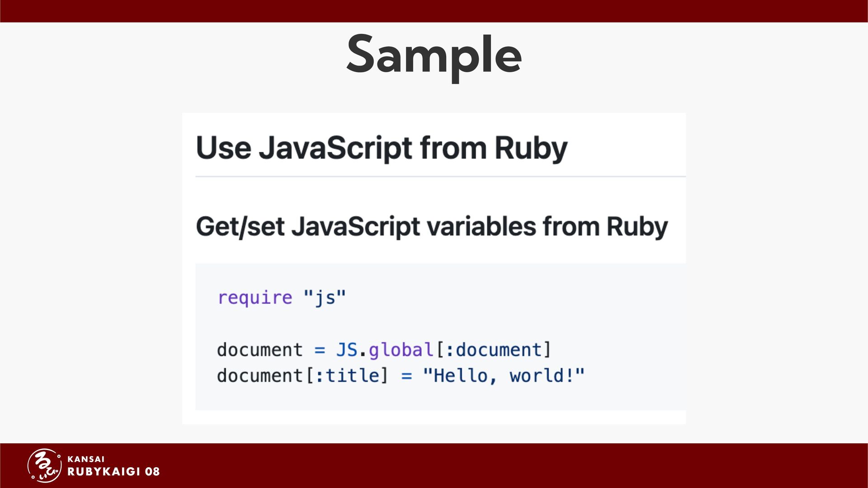This screenshot has height=488, width=868.
Task: Click the "js" string in code
Action: (x=325, y=298)
